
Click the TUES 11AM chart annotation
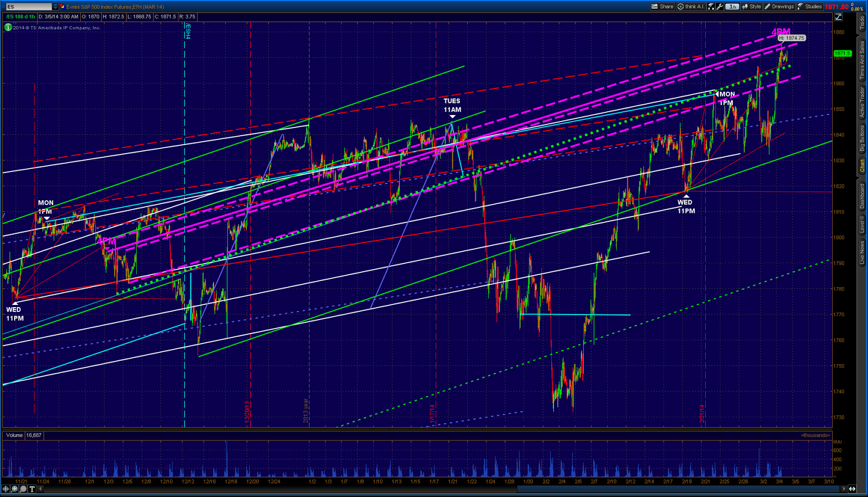[452, 105]
